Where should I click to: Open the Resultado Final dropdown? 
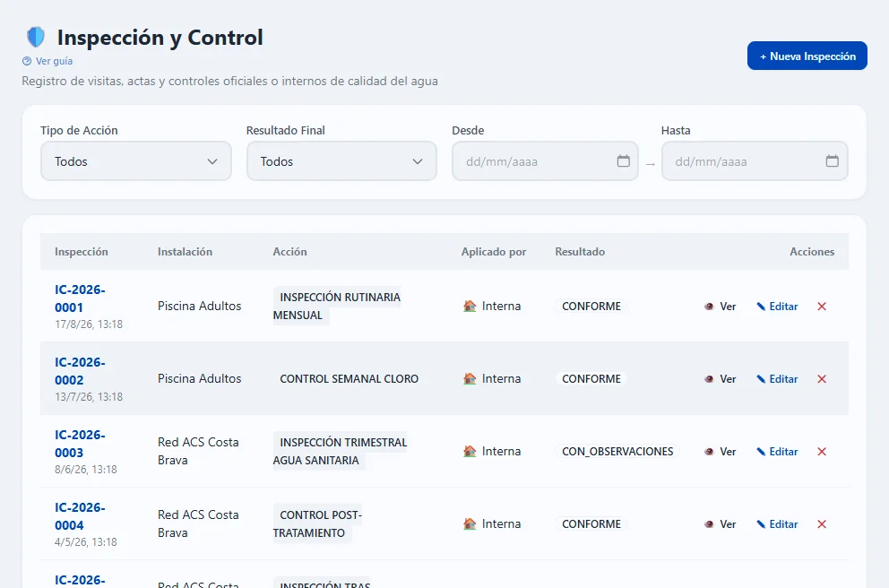tap(341, 161)
